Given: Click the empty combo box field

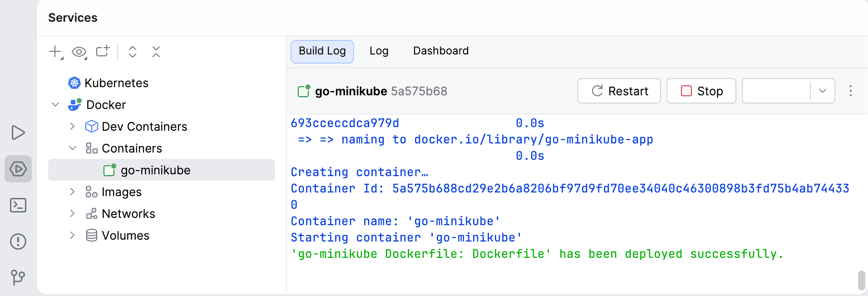Looking at the screenshot, I should (x=776, y=91).
